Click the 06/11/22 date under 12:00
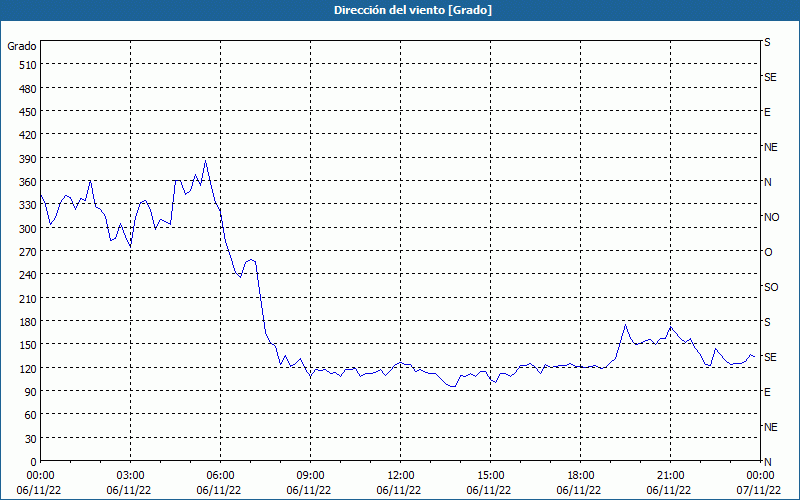 (x=399, y=490)
